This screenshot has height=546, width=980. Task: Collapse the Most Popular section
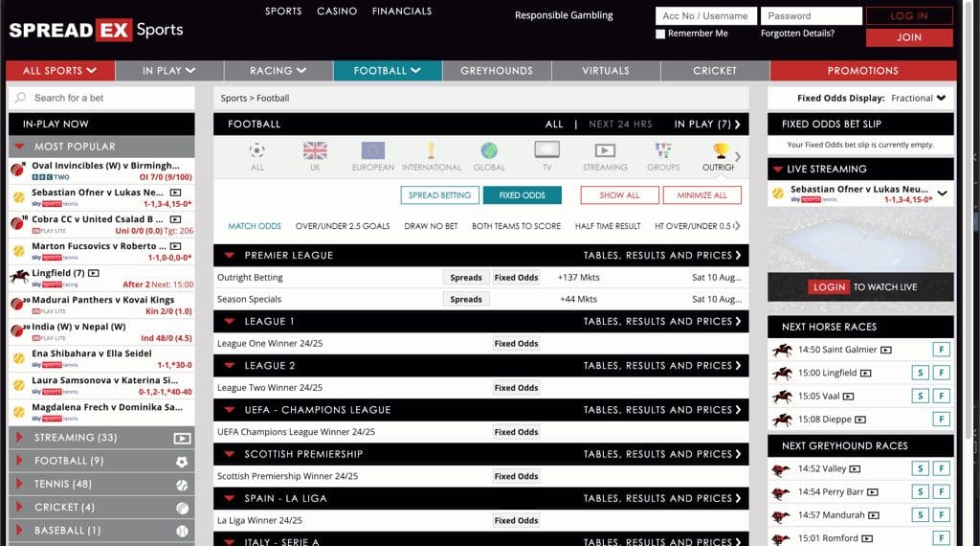coord(19,147)
